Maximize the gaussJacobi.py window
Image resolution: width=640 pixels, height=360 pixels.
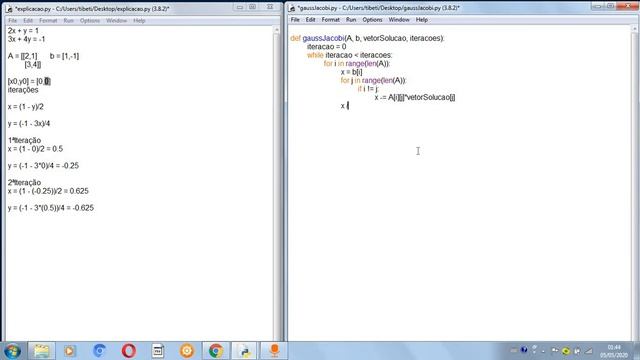[x=610, y=6]
